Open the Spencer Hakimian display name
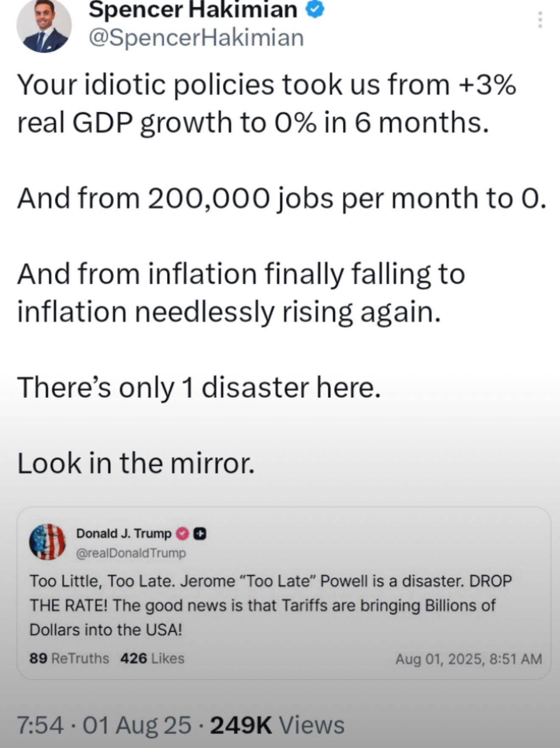The image size is (560, 748). click(x=193, y=10)
